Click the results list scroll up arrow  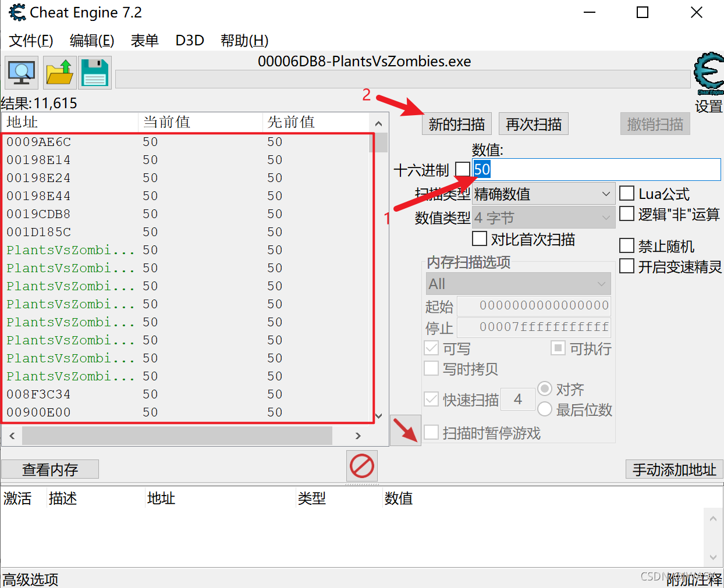coord(378,123)
